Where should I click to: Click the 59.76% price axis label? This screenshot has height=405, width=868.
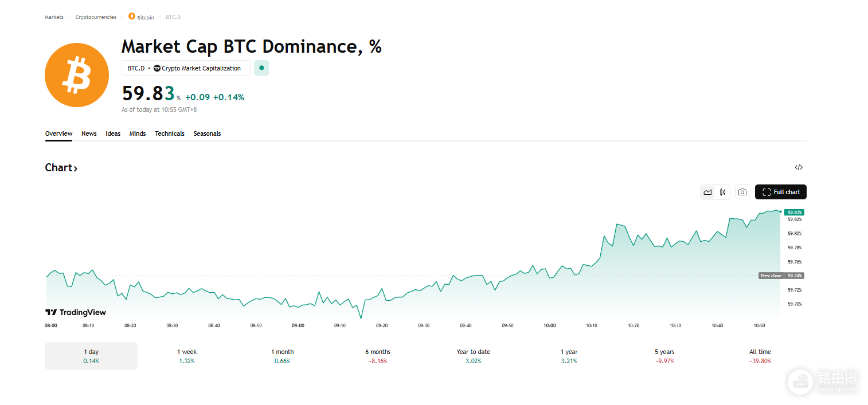pyautogui.click(x=795, y=262)
